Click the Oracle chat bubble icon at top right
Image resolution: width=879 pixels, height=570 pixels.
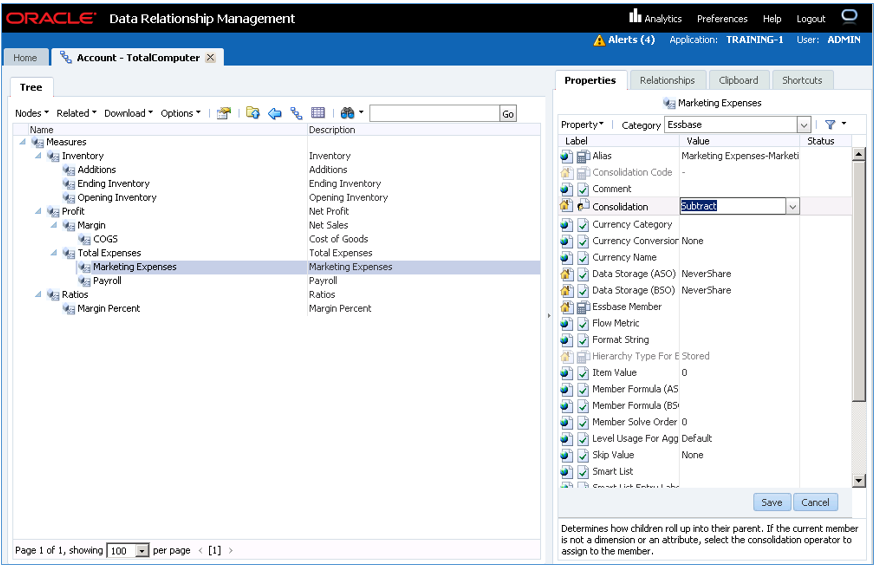click(849, 16)
